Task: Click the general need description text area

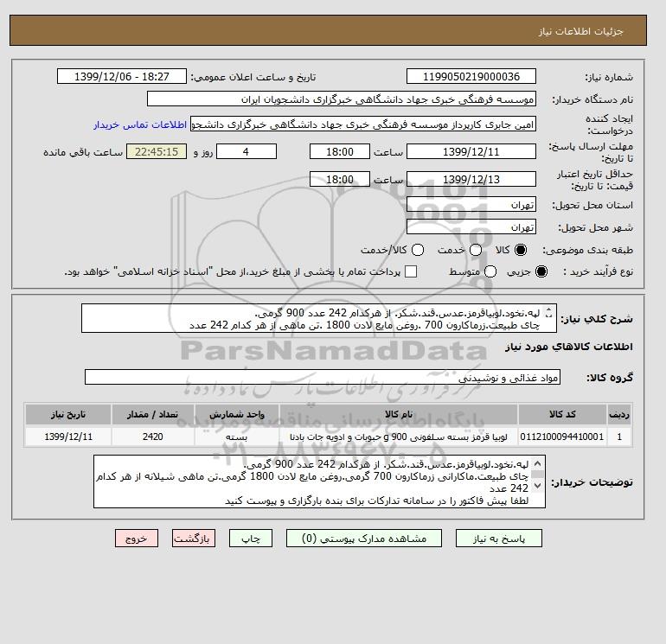Action: pos(319,318)
